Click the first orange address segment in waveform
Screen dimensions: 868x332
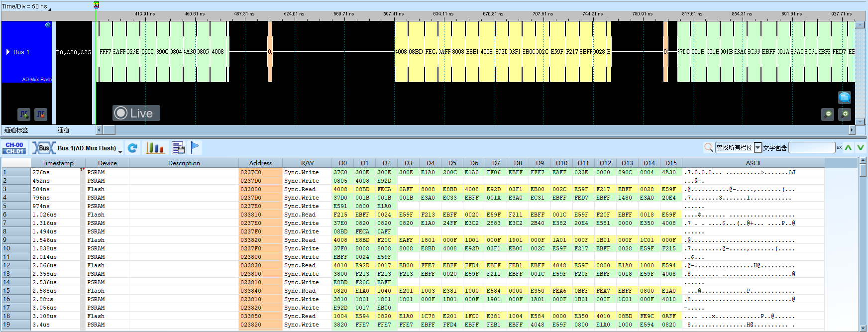270,52
